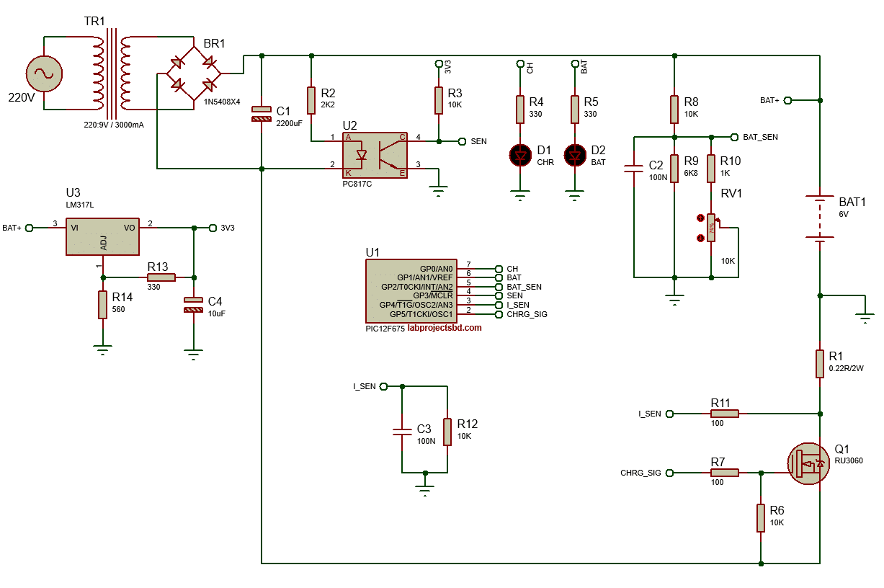
Task: Click resistor R7 100
Action: click(725, 473)
